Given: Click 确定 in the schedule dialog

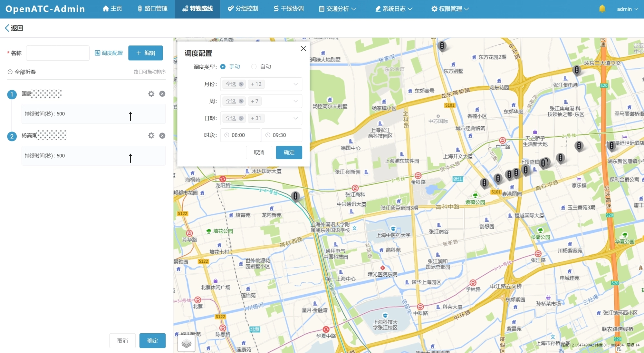Looking at the screenshot, I should [x=289, y=152].
